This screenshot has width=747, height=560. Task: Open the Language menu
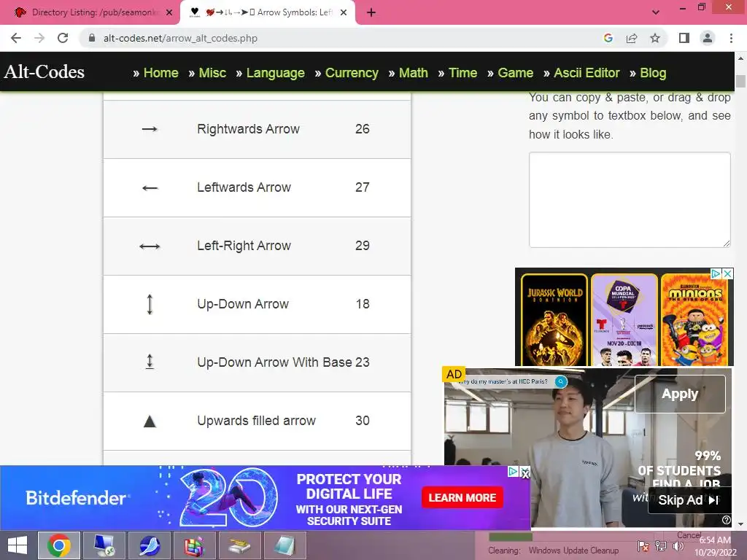tap(275, 73)
